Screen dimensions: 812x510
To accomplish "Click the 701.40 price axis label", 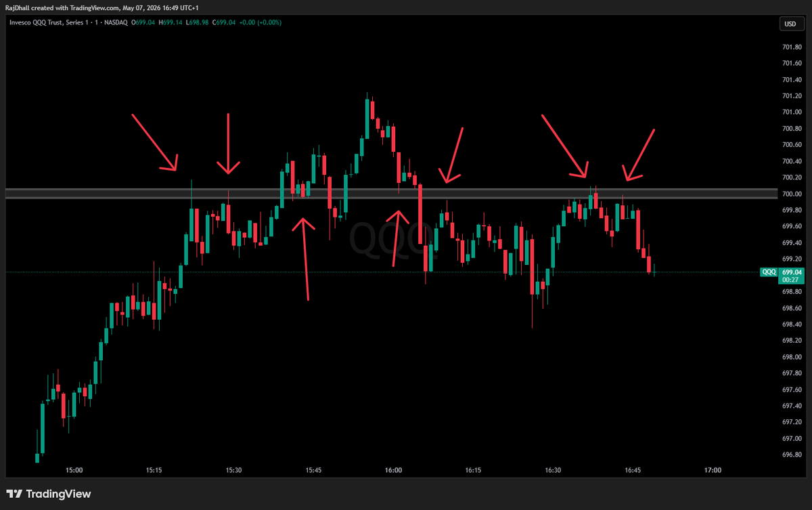I will [x=792, y=80].
